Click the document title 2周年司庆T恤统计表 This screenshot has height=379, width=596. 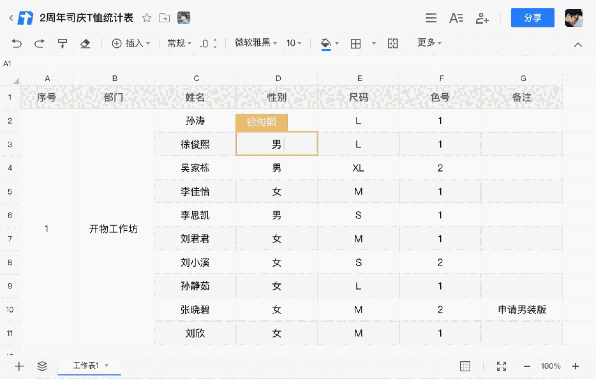point(87,18)
